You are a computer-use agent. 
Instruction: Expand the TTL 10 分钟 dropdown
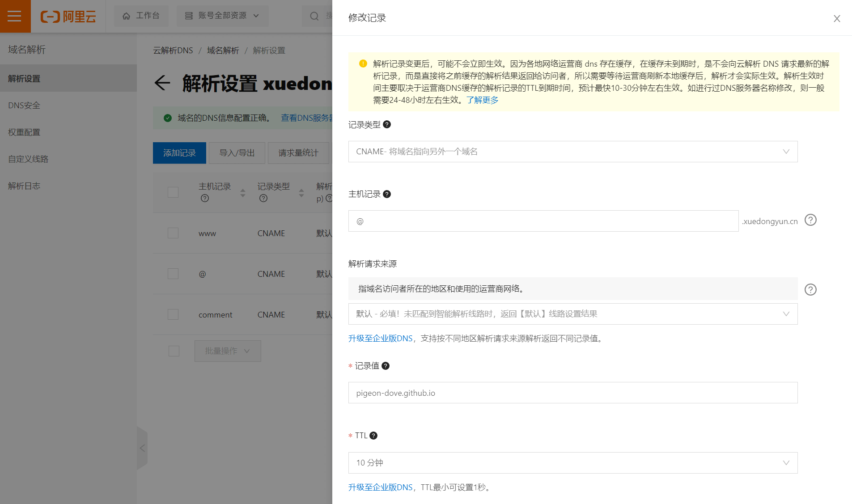(x=572, y=463)
